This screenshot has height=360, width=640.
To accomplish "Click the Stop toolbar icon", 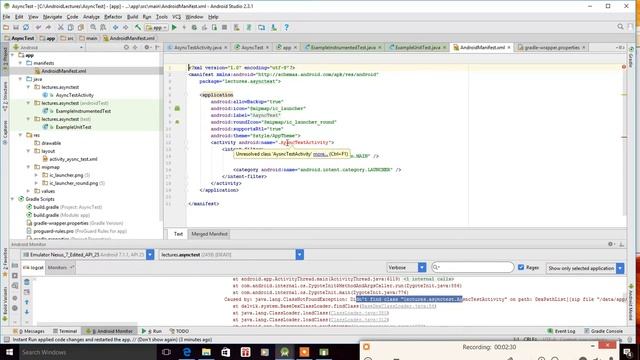I will 224,27.
